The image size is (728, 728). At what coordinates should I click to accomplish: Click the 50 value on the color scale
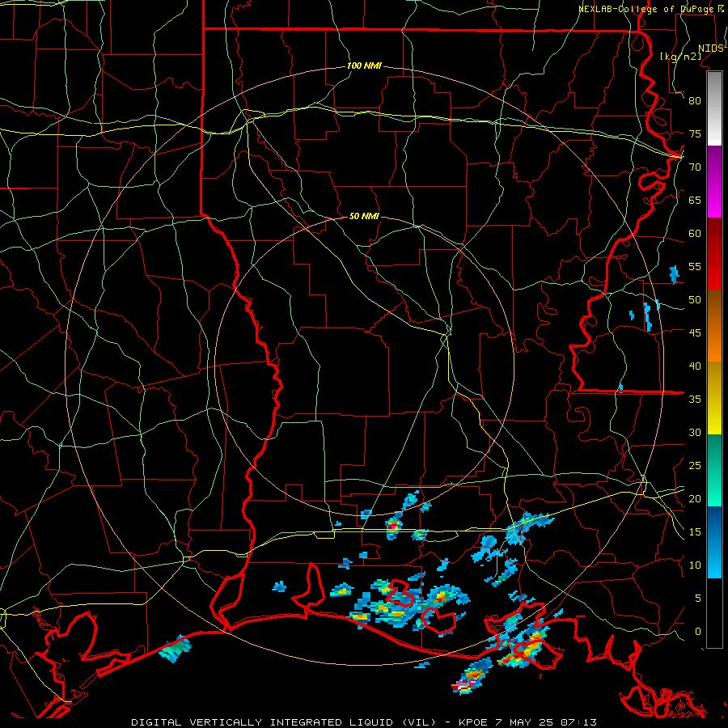point(695,300)
